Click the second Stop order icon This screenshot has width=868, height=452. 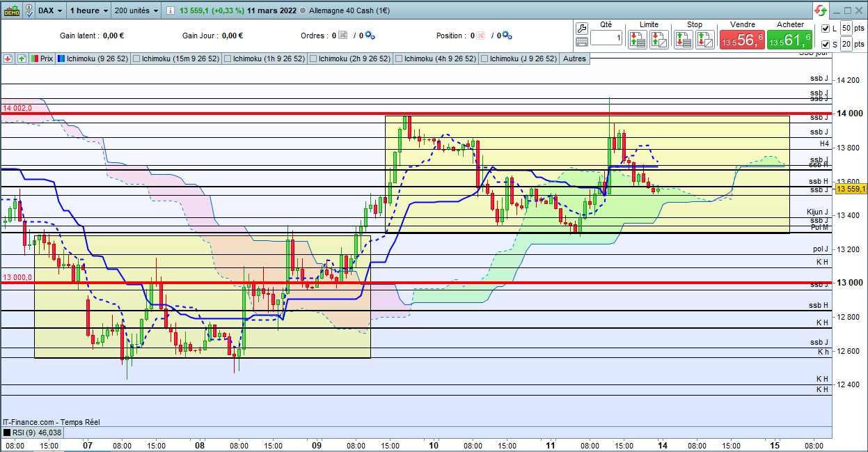(x=705, y=39)
